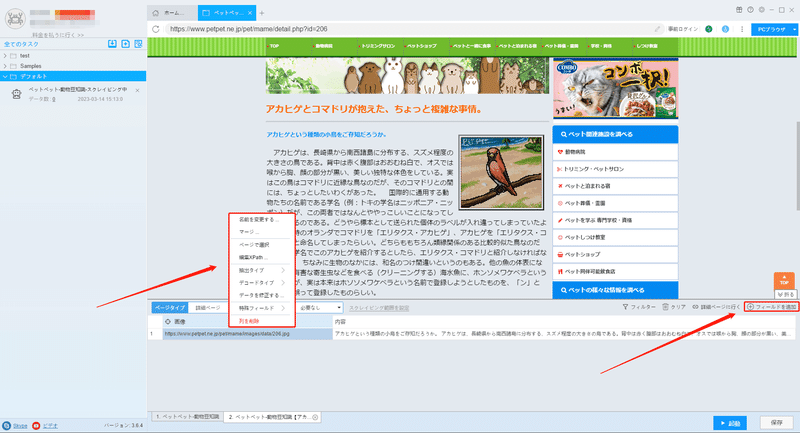The image size is (800, 433).
Task: Expand the 特殊フィールド submenu
Action: pyautogui.click(x=261, y=308)
